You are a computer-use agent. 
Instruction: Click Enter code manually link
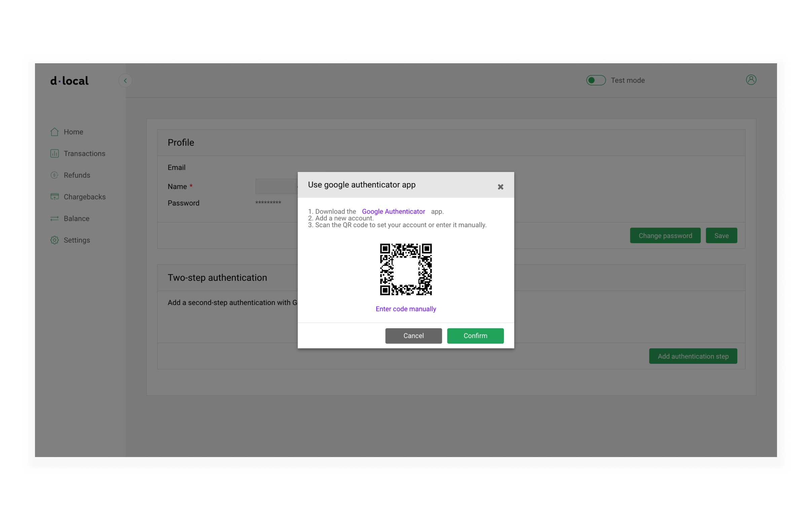[406, 309]
